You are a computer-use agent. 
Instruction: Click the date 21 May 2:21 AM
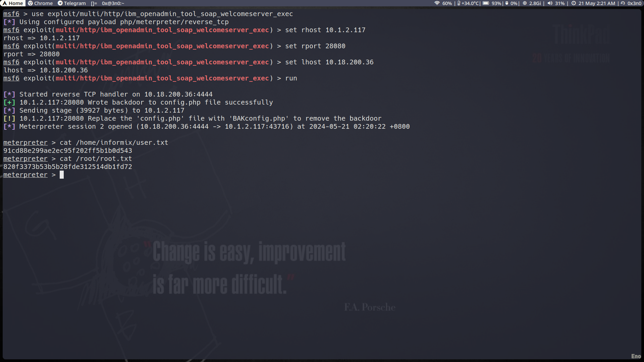pyautogui.click(x=597, y=3)
